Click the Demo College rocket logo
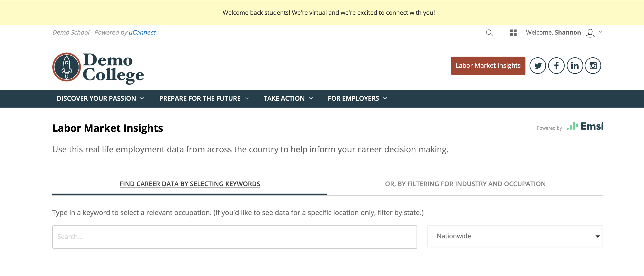This screenshot has width=644, height=276. point(98,68)
